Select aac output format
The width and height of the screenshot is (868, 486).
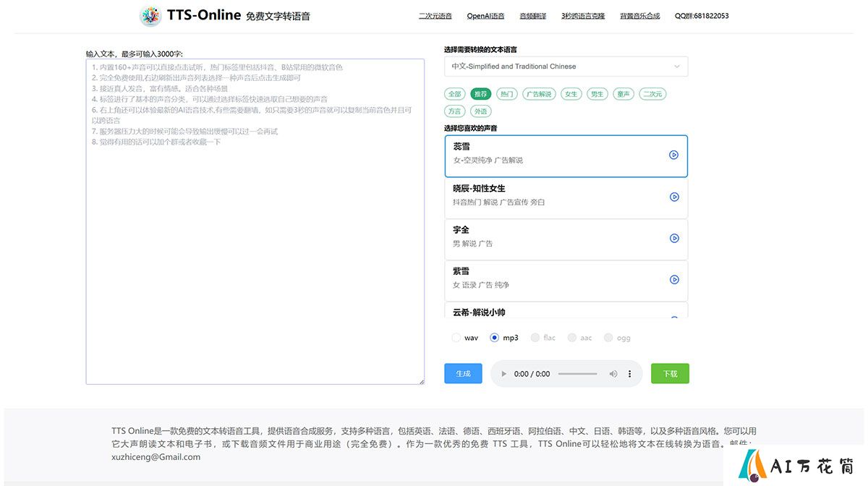pyautogui.click(x=572, y=338)
